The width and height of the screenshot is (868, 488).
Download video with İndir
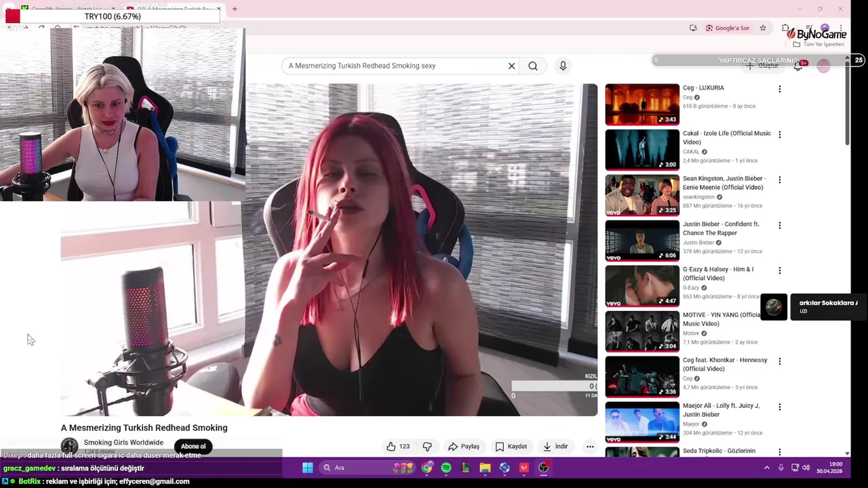[x=555, y=447]
